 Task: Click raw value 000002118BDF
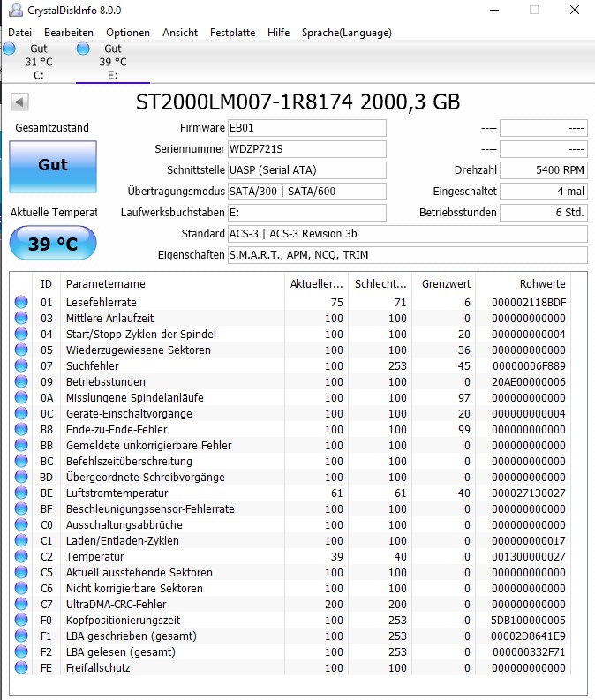tap(529, 302)
